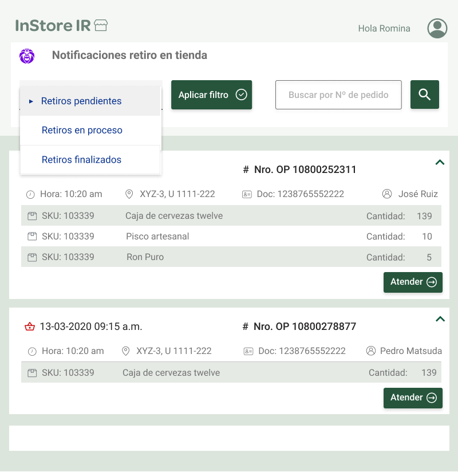The width and height of the screenshot is (458, 476).
Task: Click the clock icon next to Hora 10:20 am
Action: click(x=32, y=194)
